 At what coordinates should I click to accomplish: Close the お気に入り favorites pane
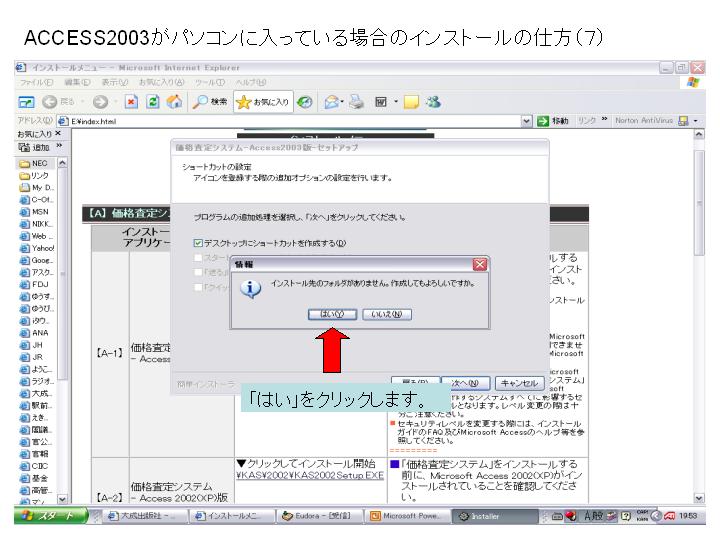pos(58,133)
